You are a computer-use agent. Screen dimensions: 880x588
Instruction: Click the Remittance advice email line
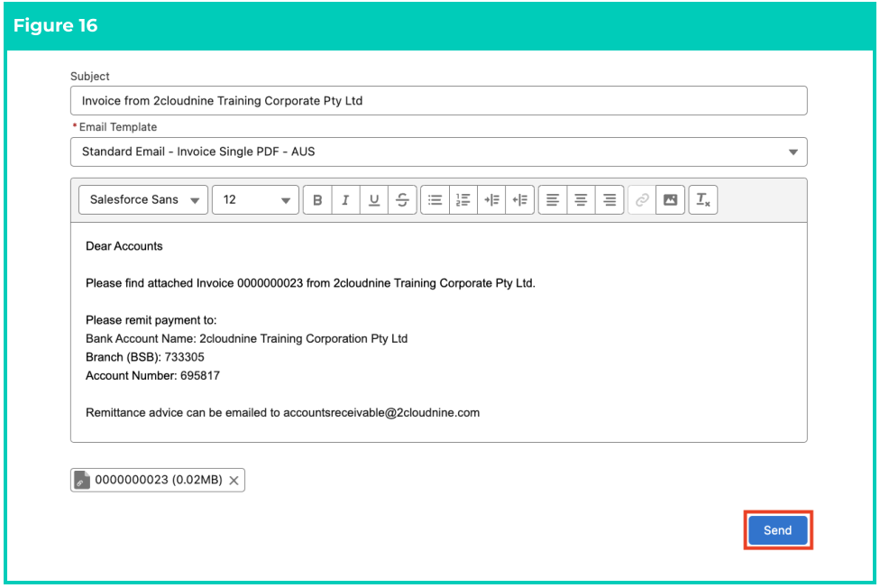point(283,413)
